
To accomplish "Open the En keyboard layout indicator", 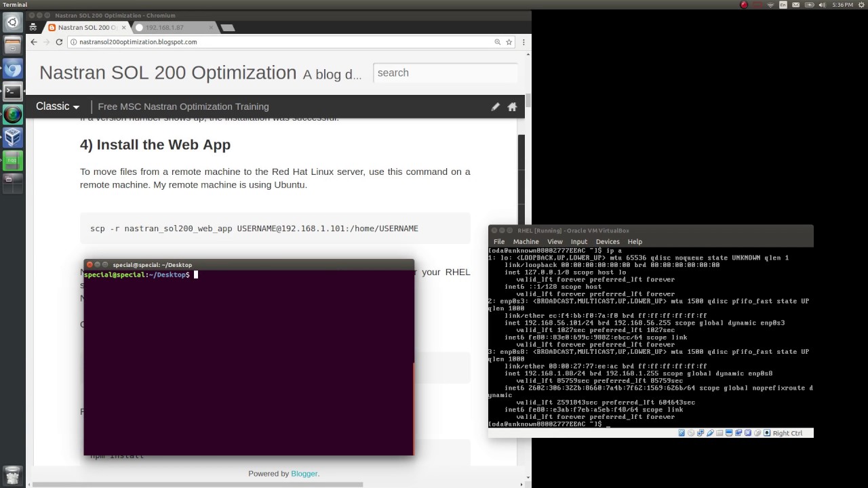I will [783, 5].
